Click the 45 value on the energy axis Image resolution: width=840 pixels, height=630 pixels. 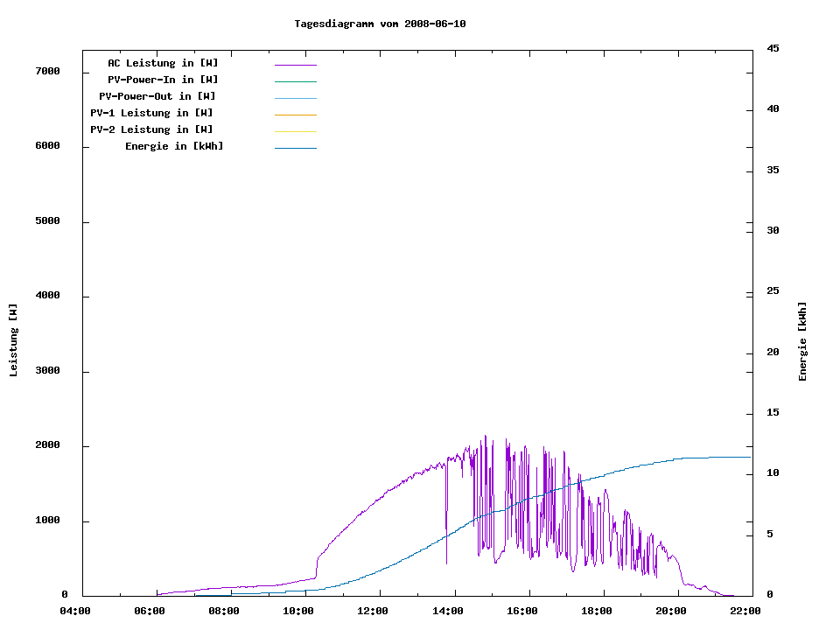pyautogui.click(x=773, y=48)
